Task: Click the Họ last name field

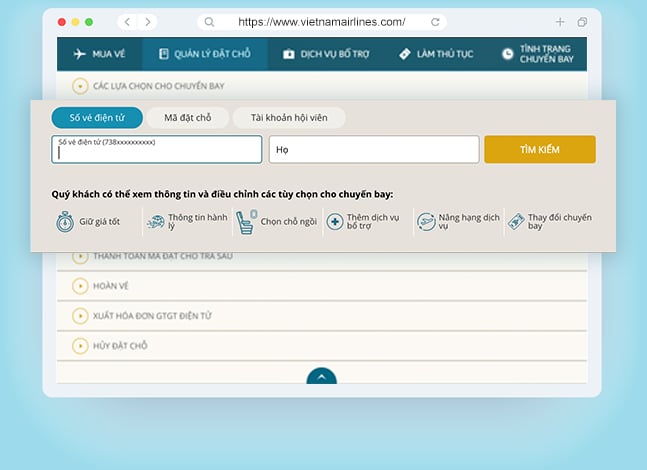Action: (x=374, y=149)
